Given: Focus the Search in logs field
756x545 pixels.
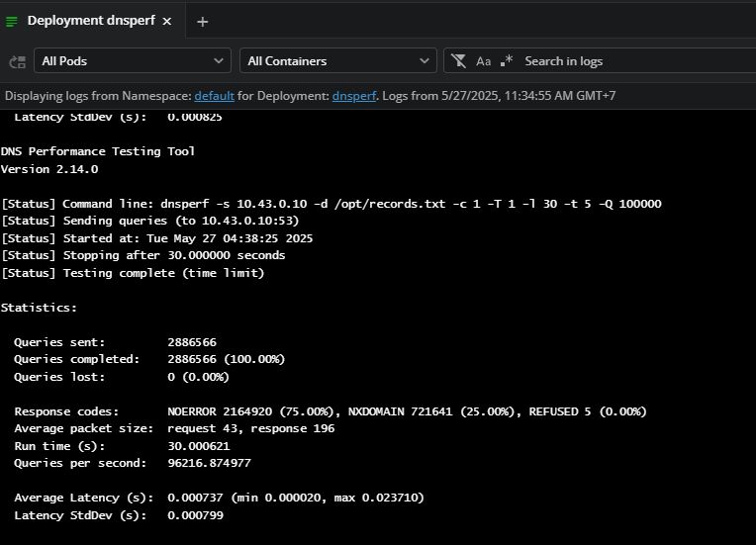Looking at the screenshot, I should coord(636,61).
